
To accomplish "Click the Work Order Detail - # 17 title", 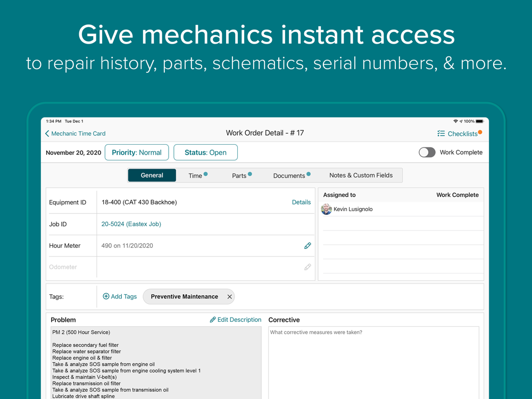I will point(265,133).
